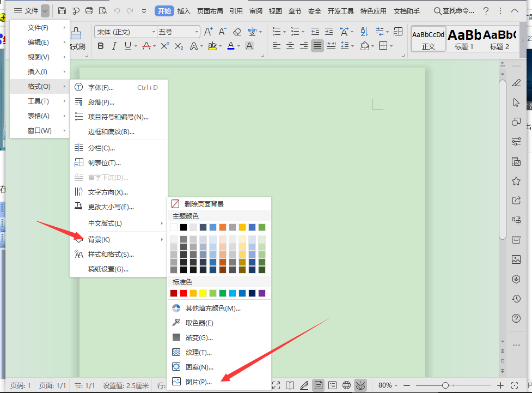Click the help question mark in right sidebar
The height and width of the screenshot is (393, 532).
point(516,318)
